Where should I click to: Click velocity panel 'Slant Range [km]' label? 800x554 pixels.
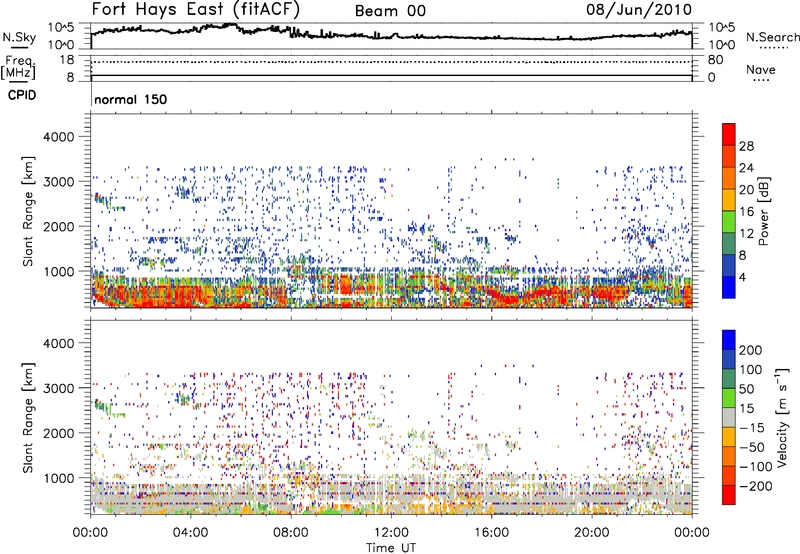pyautogui.click(x=29, y=417)
